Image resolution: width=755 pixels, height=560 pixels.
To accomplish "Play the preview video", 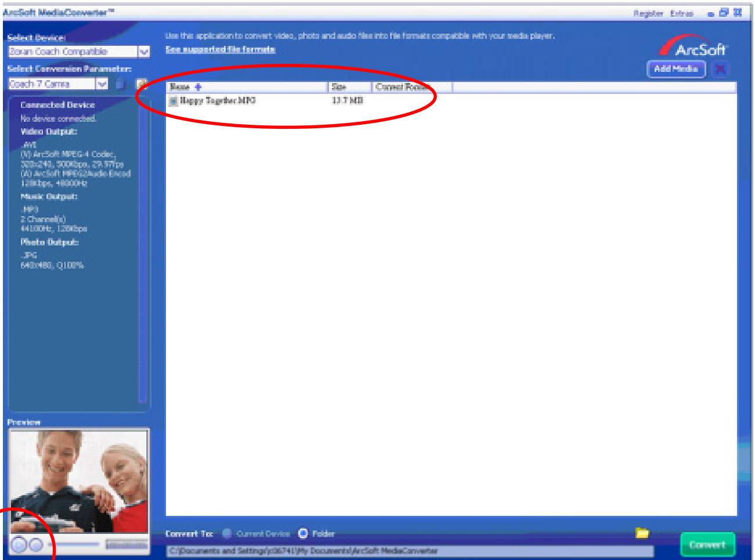I will 18,545.
